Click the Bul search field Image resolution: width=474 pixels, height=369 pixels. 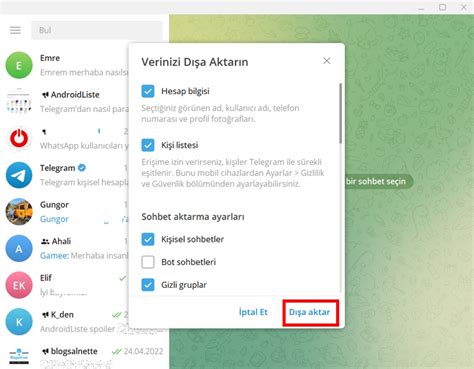pyautogui.click(x=97, y=30)
